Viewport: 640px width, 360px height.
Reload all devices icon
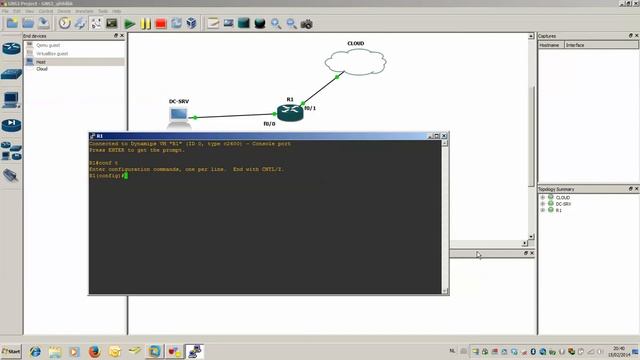(176, 23)
